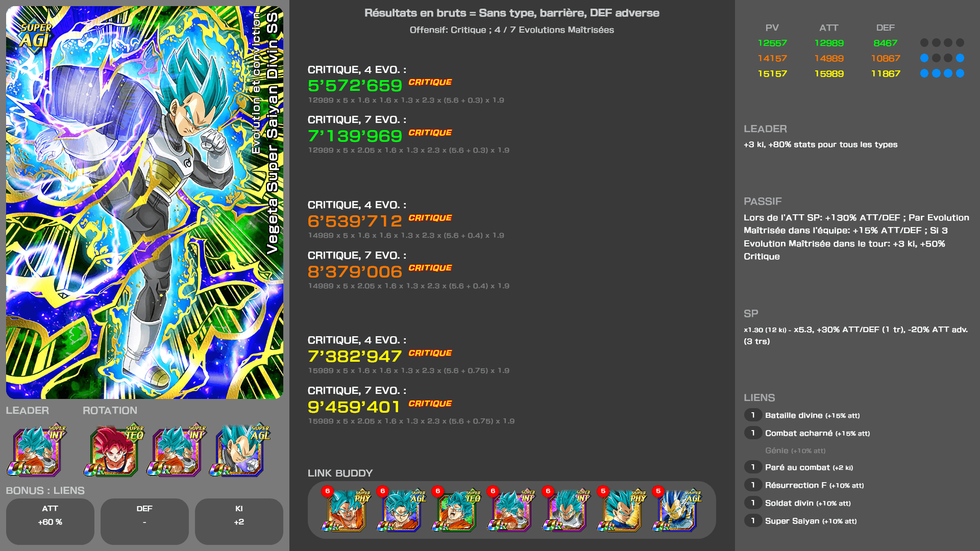The width and height of the screenshot is (980, 551).
Task: Click the yellow DEF value 11867
Action: point(886,73)
